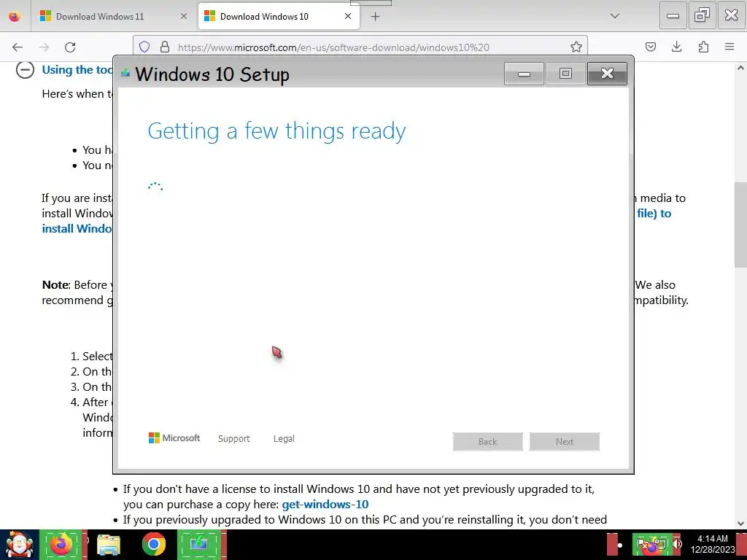747x560 pixels.
Task: Open the Save to Pocket icon
Action: coord(651,47)
